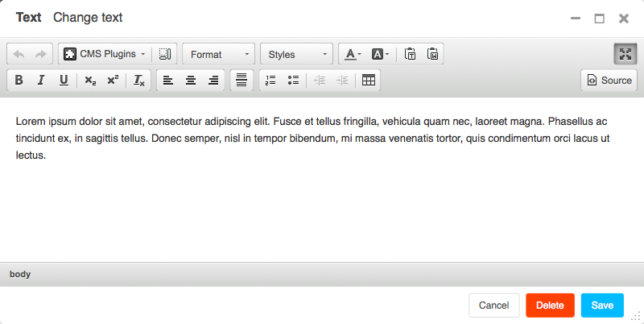
Task: Open the CMS Plugins dropdown
Action: [105, 54]
